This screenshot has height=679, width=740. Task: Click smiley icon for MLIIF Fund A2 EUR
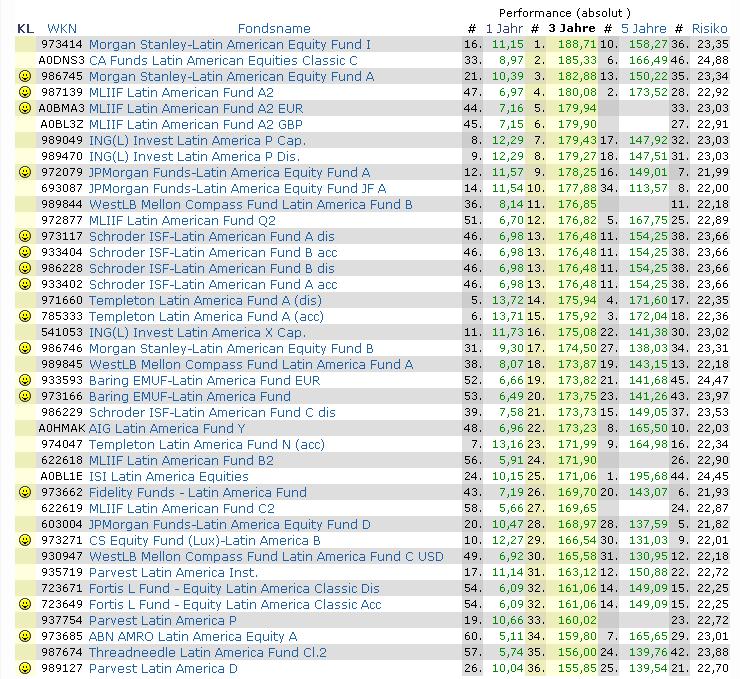25,108
